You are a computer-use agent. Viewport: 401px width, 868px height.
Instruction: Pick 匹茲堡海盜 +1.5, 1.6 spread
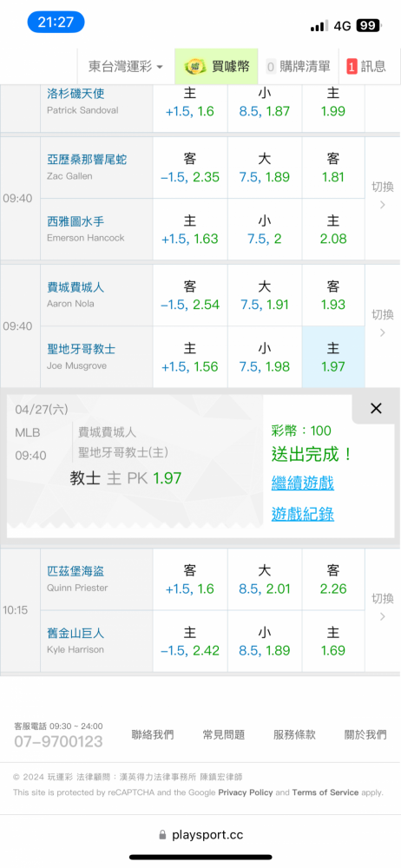pyautogui.click(x=190, y=580)
